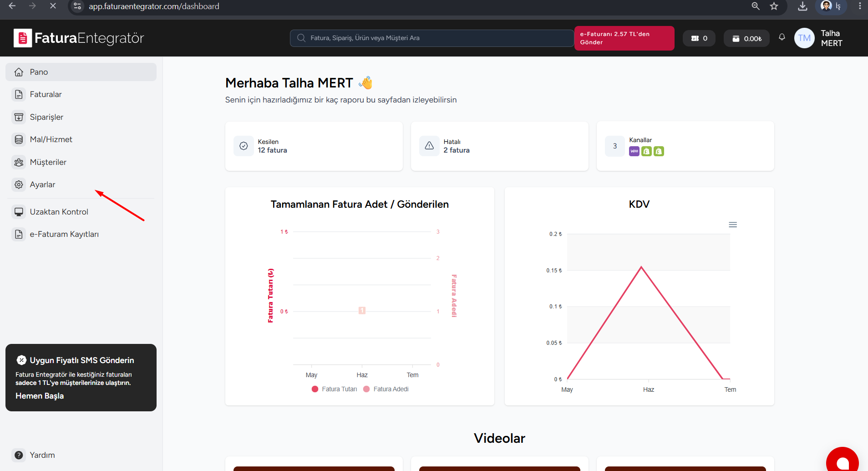Open the Hatalı 2 fatura card
This screenshot has width=868, height=471.
(x=500, y=146)
